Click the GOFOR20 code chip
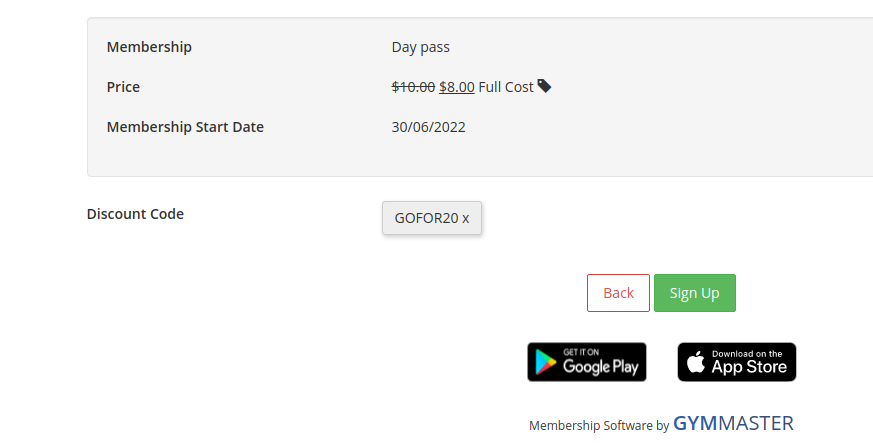Screen dimensions: 873x444 [432, 218]
